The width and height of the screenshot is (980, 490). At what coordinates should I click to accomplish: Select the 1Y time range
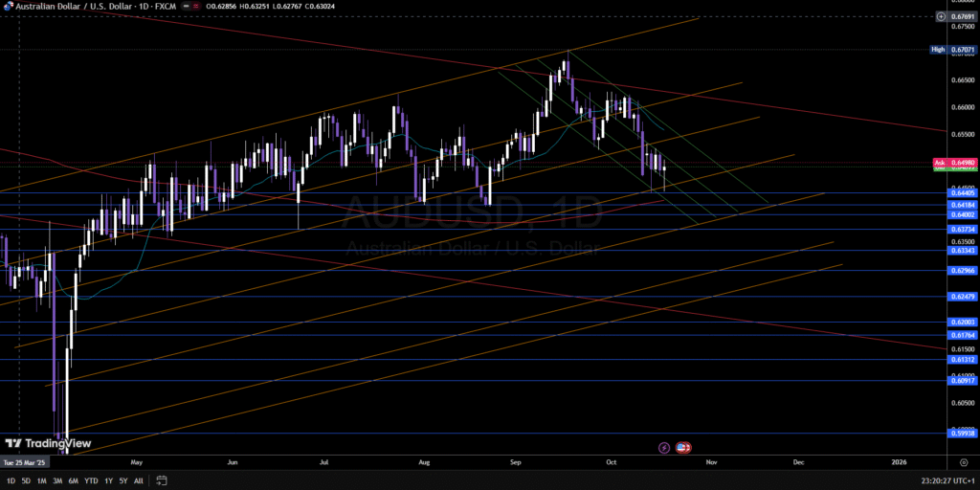[109, 480]
